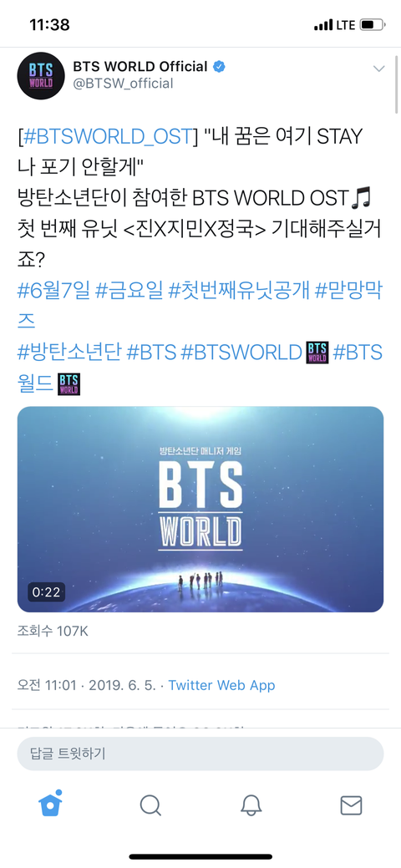The image size is (401, 868).
Task: Open the @BTSW_official handle
Action: tap(123, 84)
